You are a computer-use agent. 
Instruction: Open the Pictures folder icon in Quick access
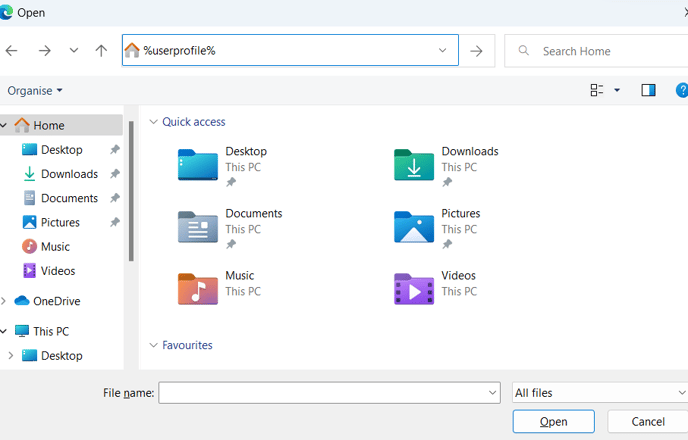tap(413, 227)
